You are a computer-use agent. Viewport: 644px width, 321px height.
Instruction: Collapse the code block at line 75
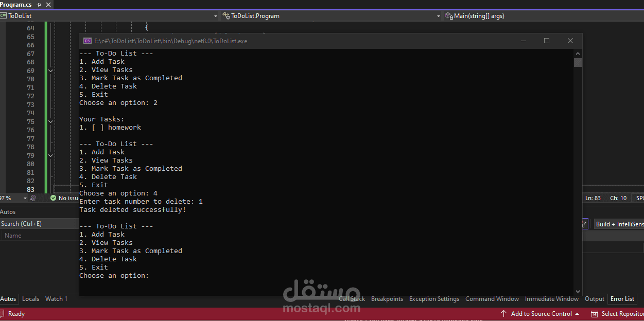point(50,121)
